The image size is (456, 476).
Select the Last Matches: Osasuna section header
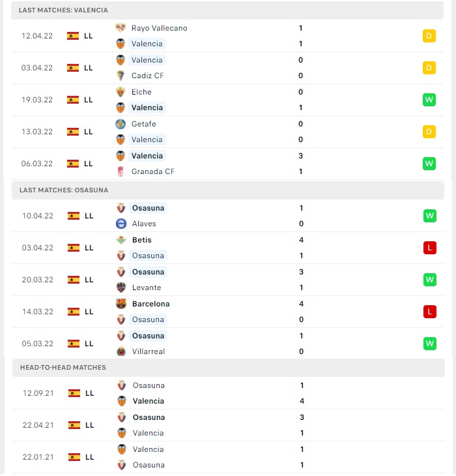click(228, 190)
